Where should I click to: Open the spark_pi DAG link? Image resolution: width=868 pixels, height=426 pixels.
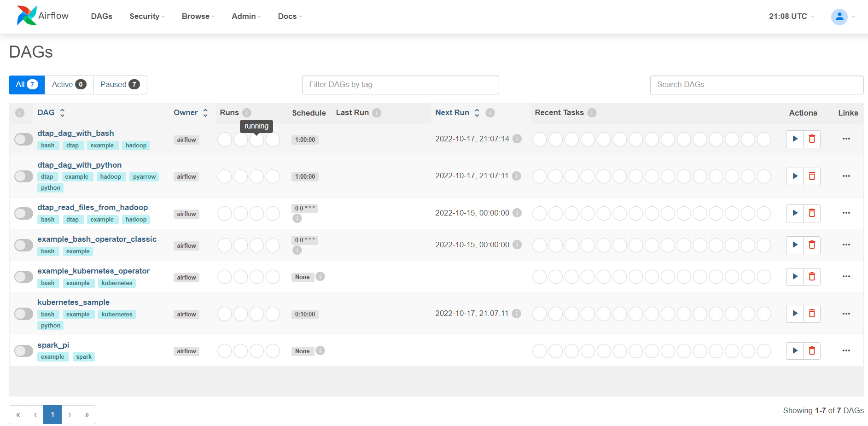click(x=53, y=345)
